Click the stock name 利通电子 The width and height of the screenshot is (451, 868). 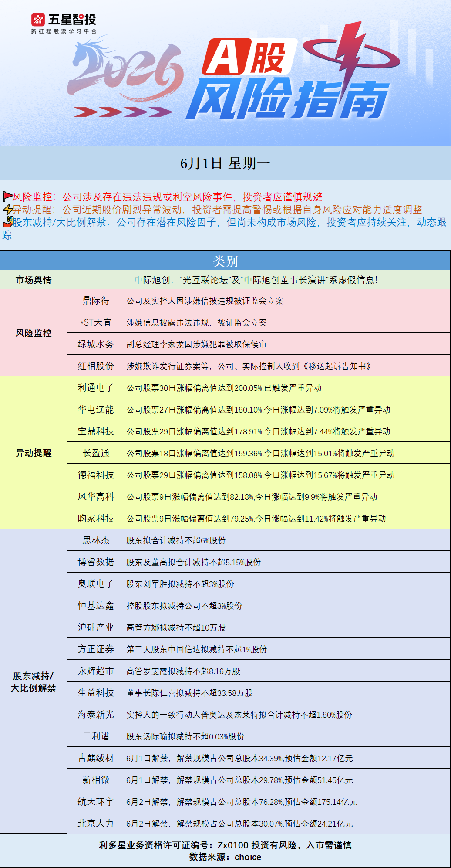pos(96,388)
